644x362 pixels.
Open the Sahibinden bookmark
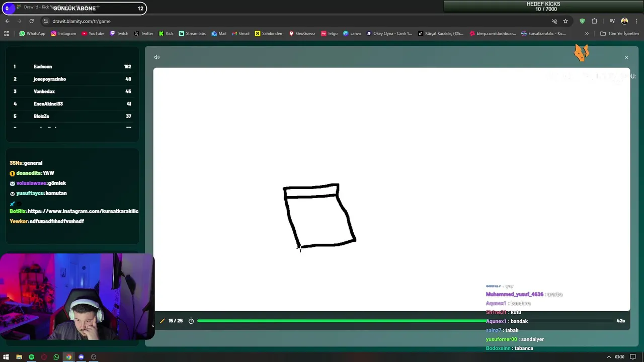(269, 34)
